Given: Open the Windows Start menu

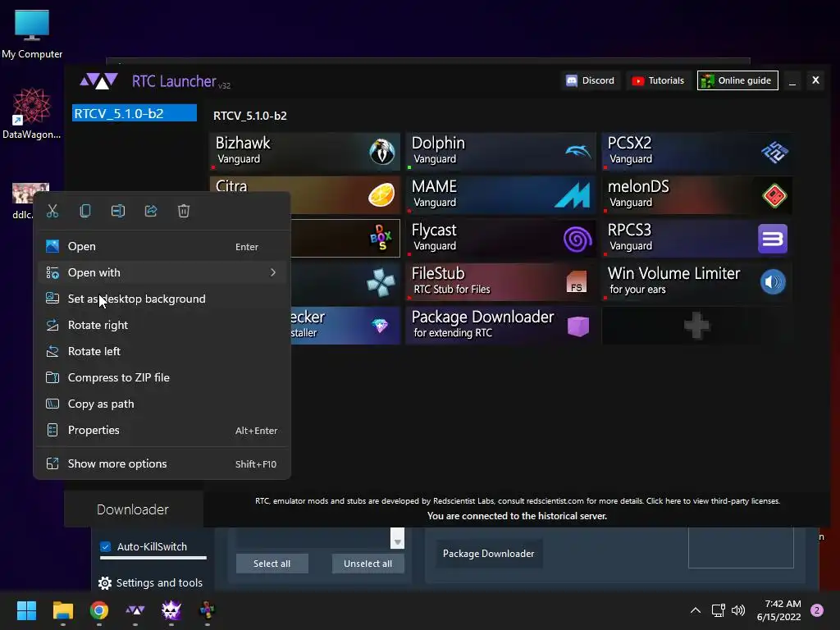Looking at the screenshot, I should 26,610.
